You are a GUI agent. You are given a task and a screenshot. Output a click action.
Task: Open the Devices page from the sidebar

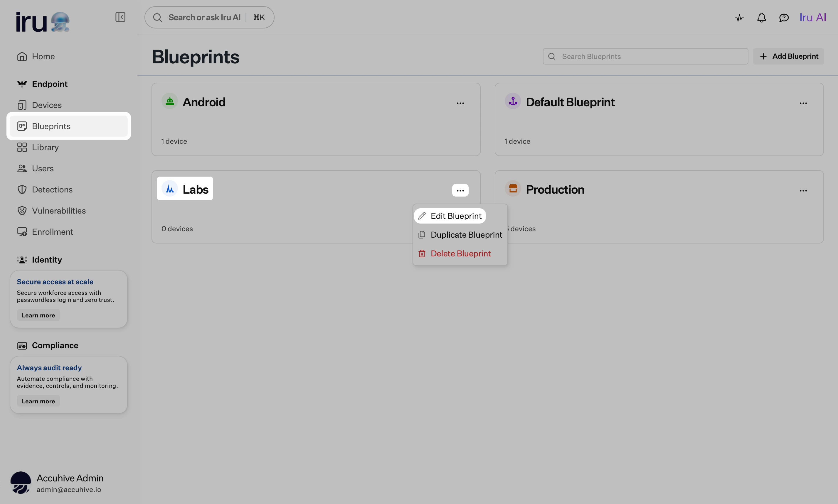click(47, 105)
